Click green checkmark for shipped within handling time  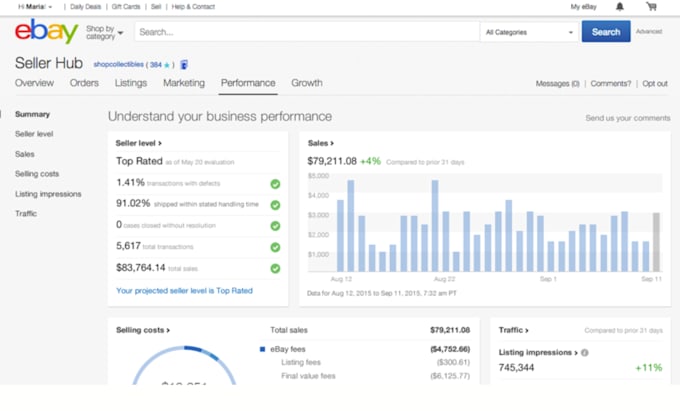tap(275, 205)
